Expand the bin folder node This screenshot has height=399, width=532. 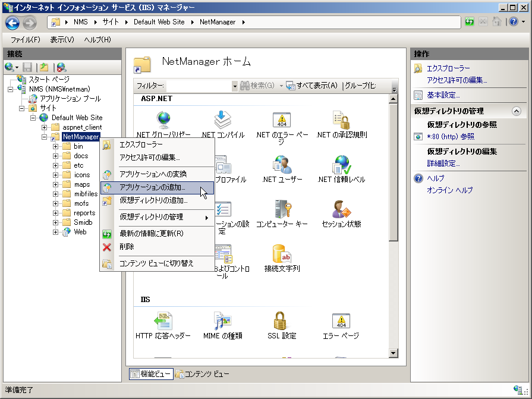click(x=55, y=146)
